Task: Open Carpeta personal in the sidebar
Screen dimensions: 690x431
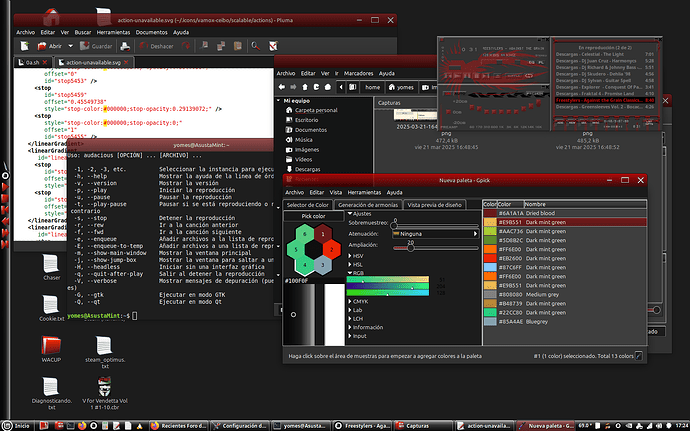Action: tap(312, 110)
